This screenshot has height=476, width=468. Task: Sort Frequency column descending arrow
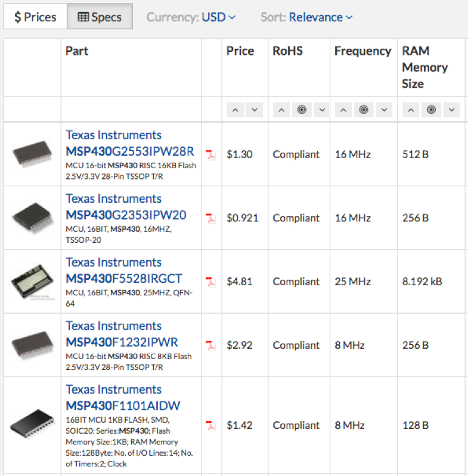(x=384, y=110)
